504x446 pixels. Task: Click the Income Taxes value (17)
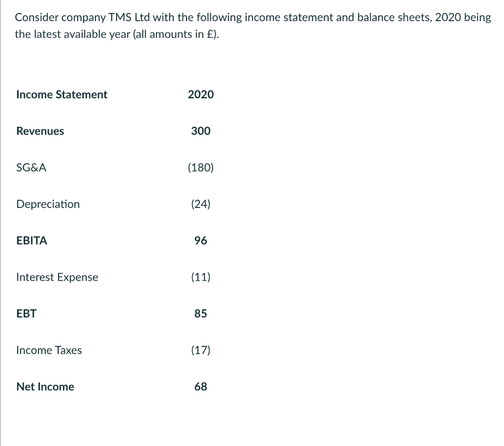point(201,350)
